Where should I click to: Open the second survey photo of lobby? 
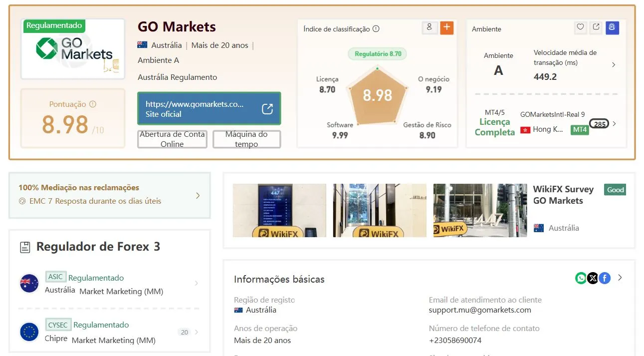point(380,210)
